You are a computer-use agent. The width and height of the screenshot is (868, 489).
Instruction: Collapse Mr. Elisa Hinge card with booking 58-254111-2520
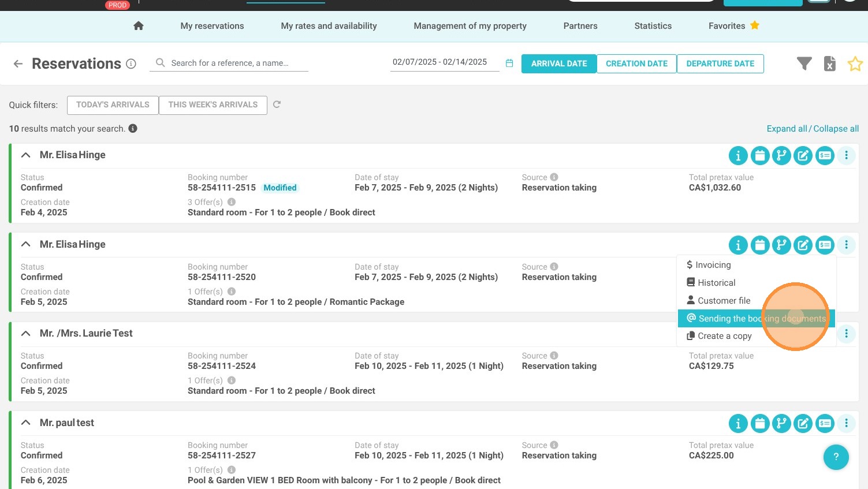25,244
